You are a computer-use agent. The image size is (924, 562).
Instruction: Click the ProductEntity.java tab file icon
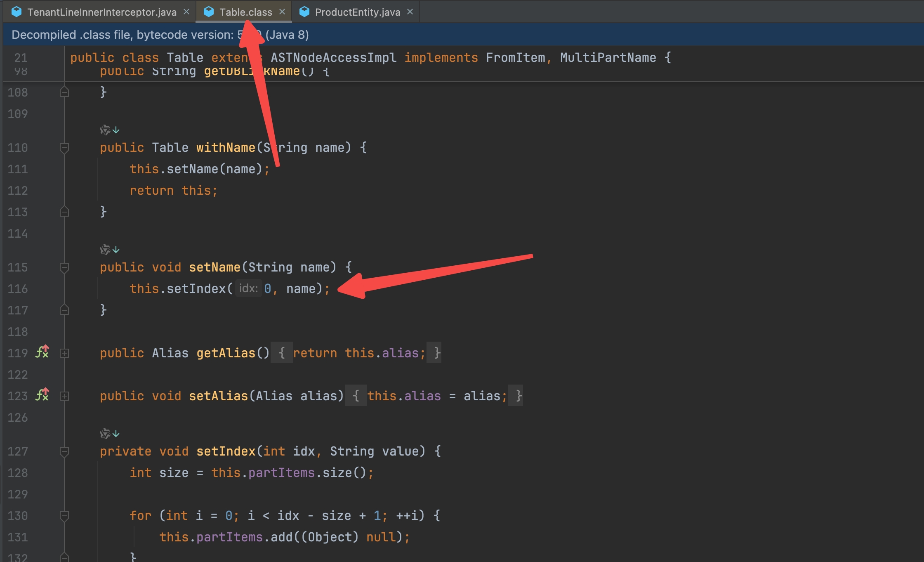tap(304, 12)
